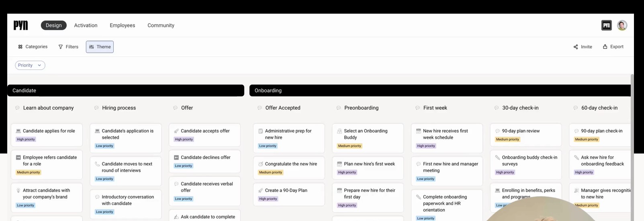Click the Invite share icon
This screenshot has width=644, height=221.
click(x=576, y=47)
